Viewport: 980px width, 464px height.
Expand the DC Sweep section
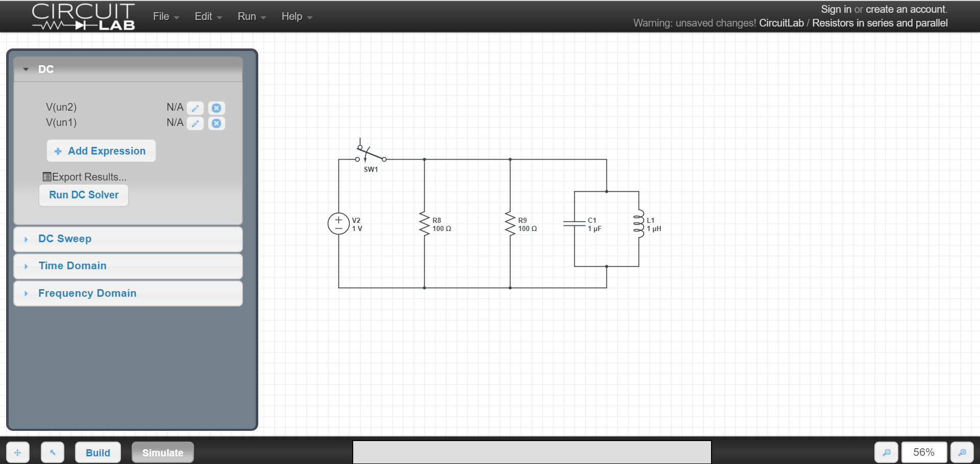(65, 239)
